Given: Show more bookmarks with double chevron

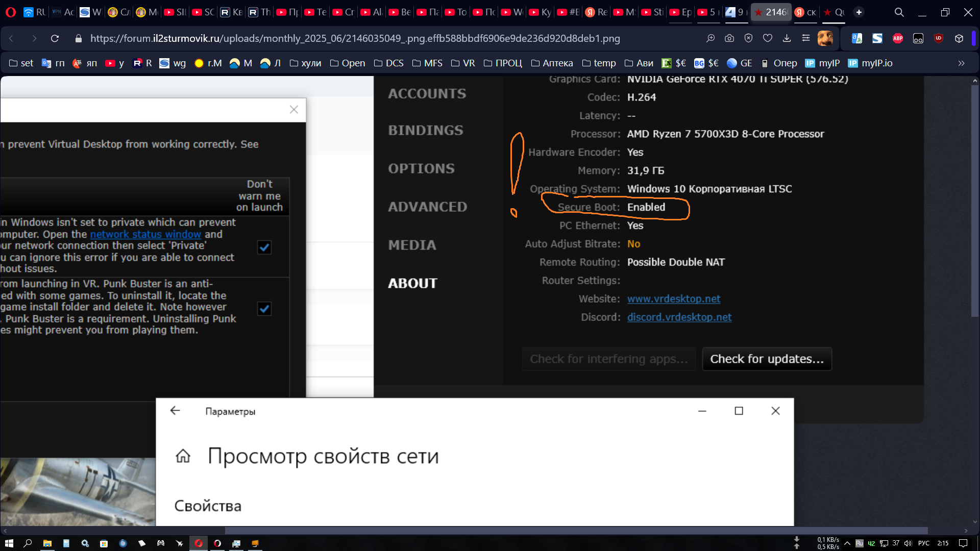Looking at the screenshot, I should 962,63.
